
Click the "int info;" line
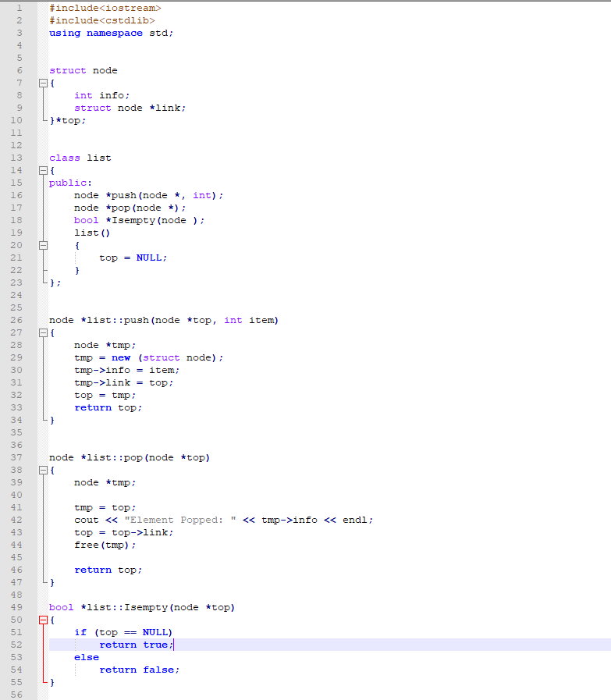click(x=101, y=95)
